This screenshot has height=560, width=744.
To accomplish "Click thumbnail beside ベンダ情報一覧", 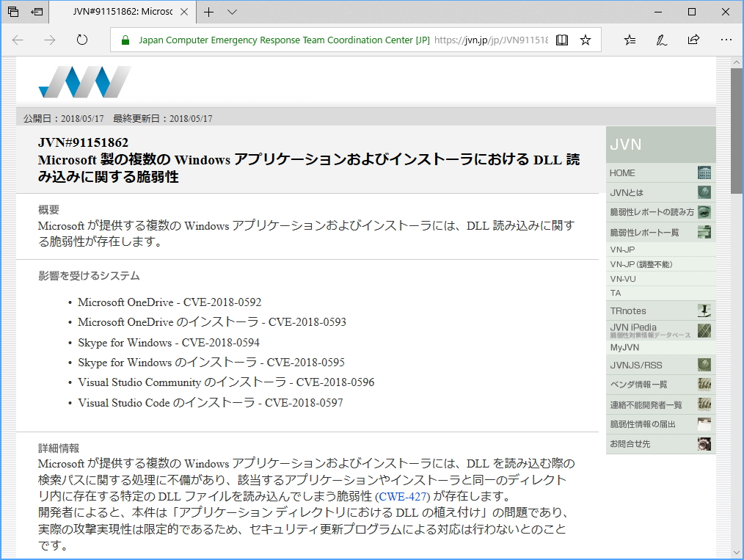I will [704, 384].
